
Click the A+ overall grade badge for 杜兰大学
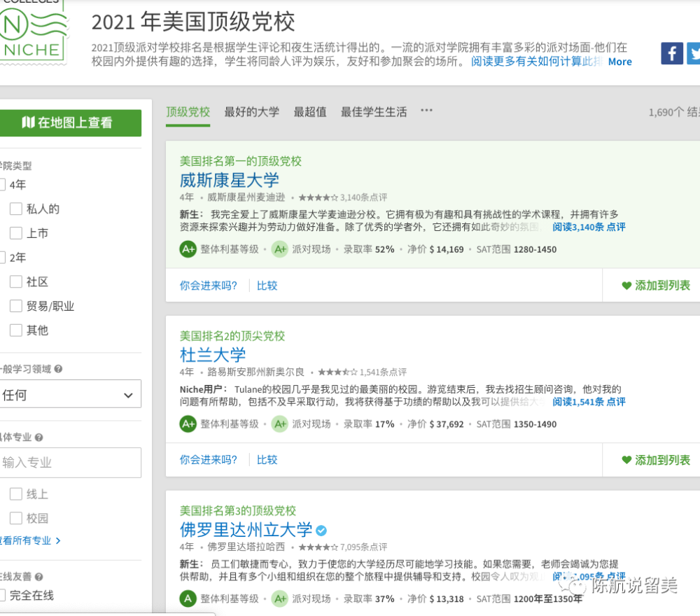(x=188, y=423)
